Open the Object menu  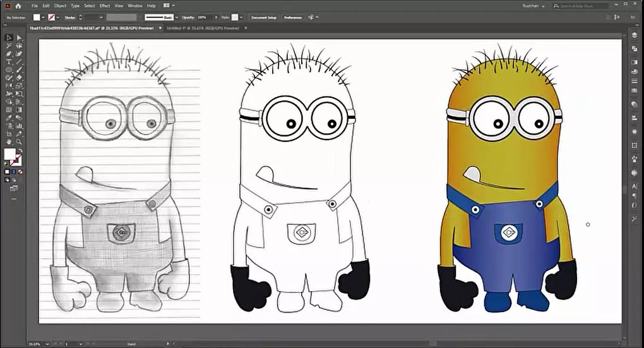pos(60,6)
